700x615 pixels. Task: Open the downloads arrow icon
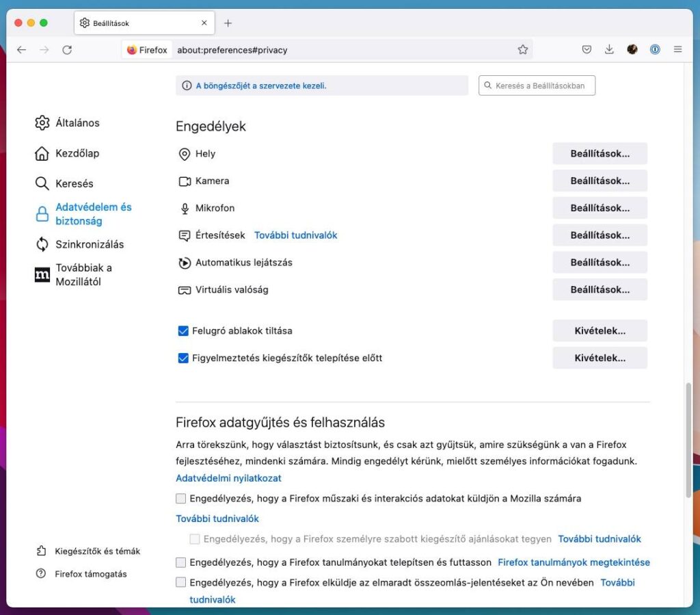click(609, 49)
